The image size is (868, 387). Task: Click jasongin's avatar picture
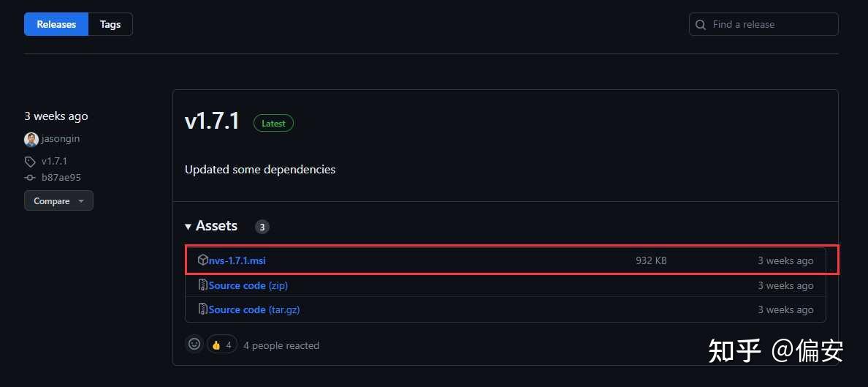tap(31, 139)
